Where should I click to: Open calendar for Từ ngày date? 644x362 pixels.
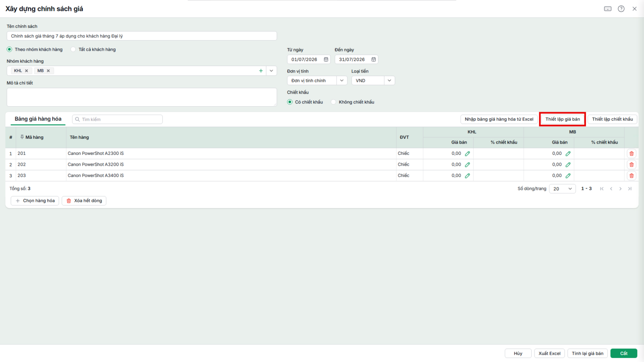[x=326, y=60]
